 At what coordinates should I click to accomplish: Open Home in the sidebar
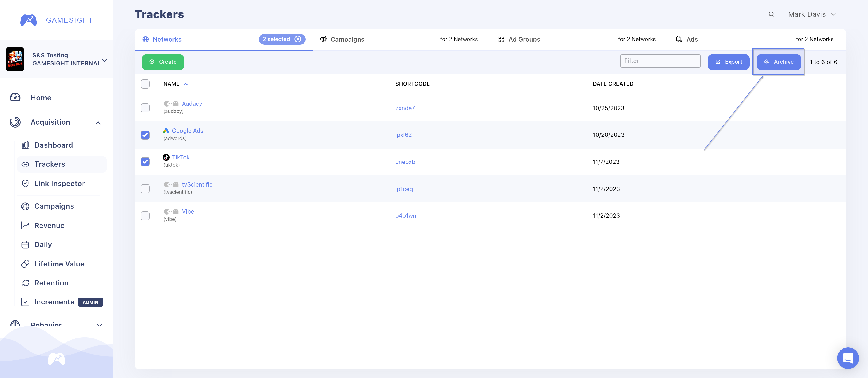pos(41,98)
